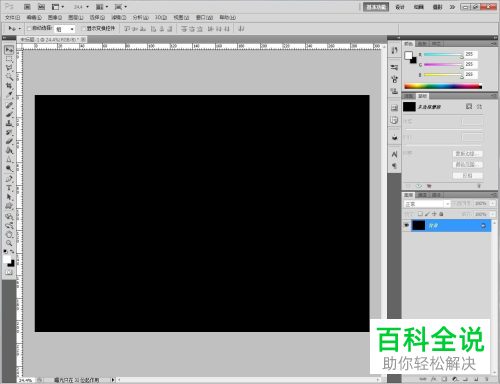Select the Blur tool
The height and width of the screenshot is (384, 500).
click(9, 160)
